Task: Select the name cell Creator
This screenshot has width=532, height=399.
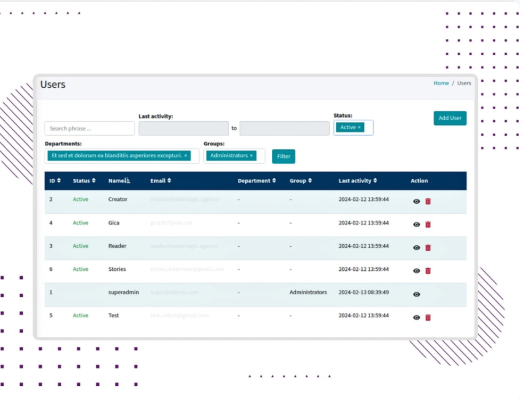Action: tap(118, 199)
